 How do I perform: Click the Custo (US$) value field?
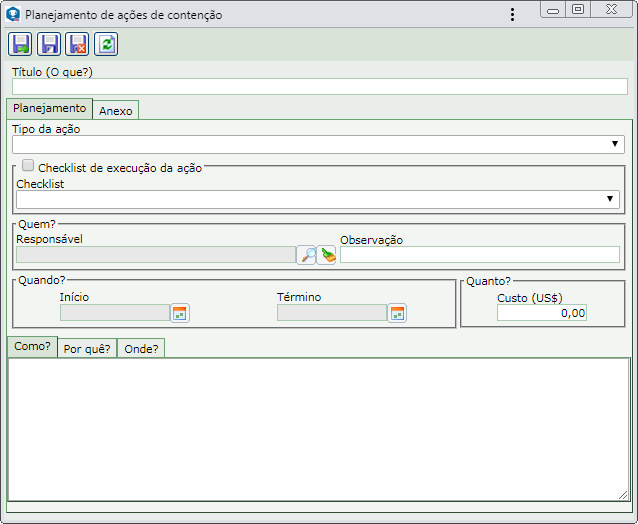[x=542, y=313]
